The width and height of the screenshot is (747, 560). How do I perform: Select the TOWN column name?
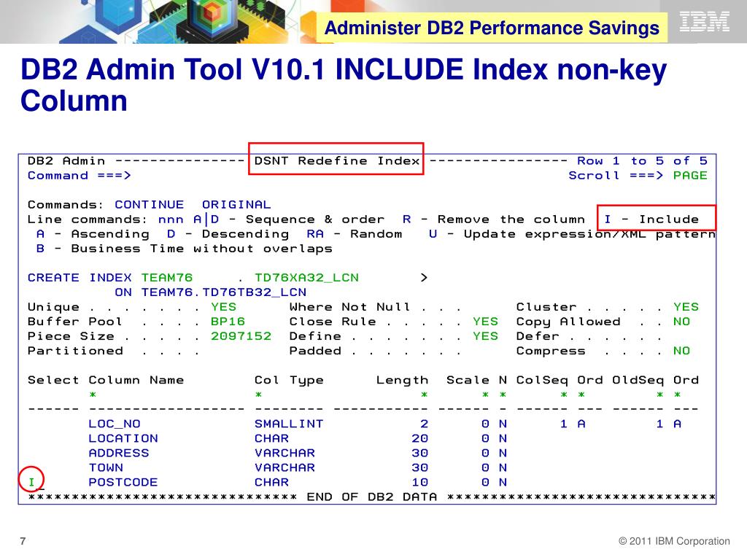point(106,467)
